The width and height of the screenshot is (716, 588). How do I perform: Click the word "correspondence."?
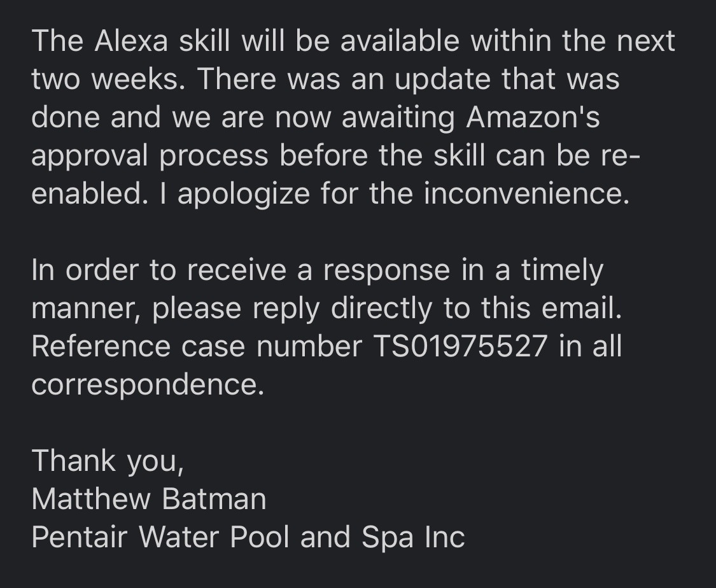(148, 385)
